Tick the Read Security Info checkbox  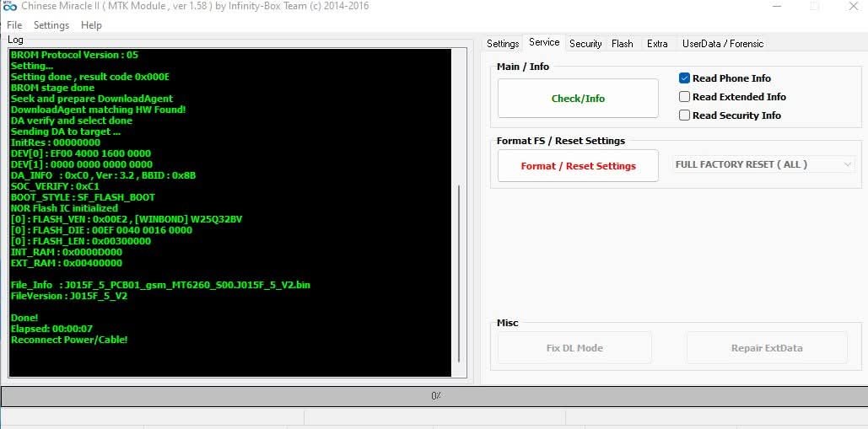pyautogui.click(x=685, y=115)
